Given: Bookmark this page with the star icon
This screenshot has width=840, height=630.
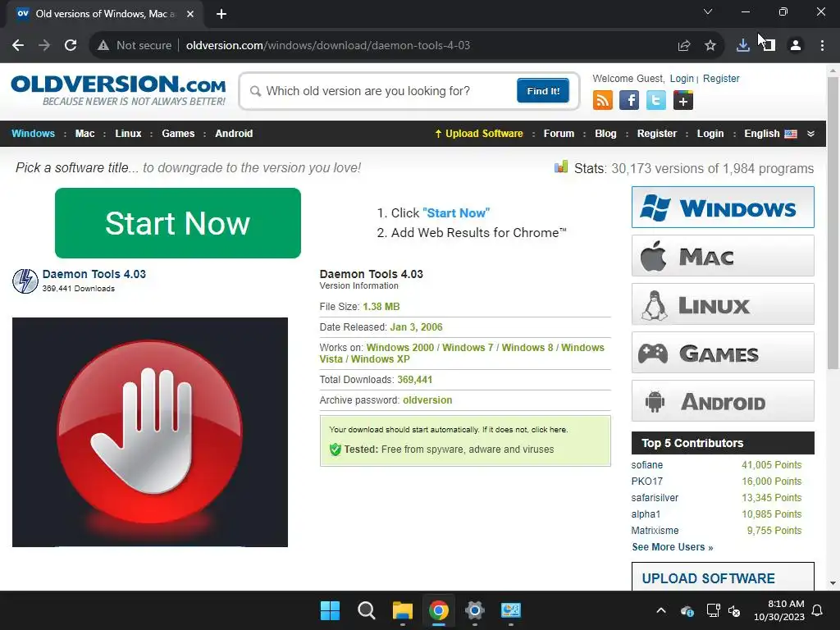Looking at the screenshot, I should click(710, 46).
